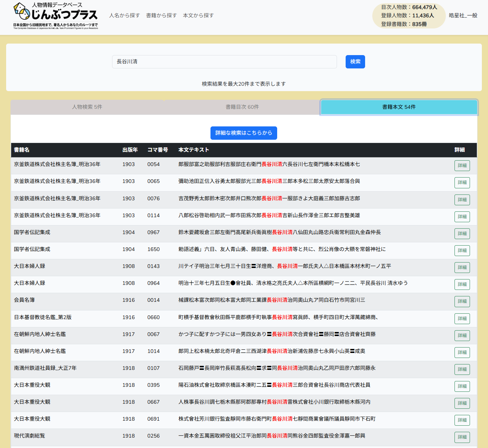This screenshot has width=488, height=448.
Task: View 詳細 for 大日本重役大観 コマ番号 0667
Action: 462,403
